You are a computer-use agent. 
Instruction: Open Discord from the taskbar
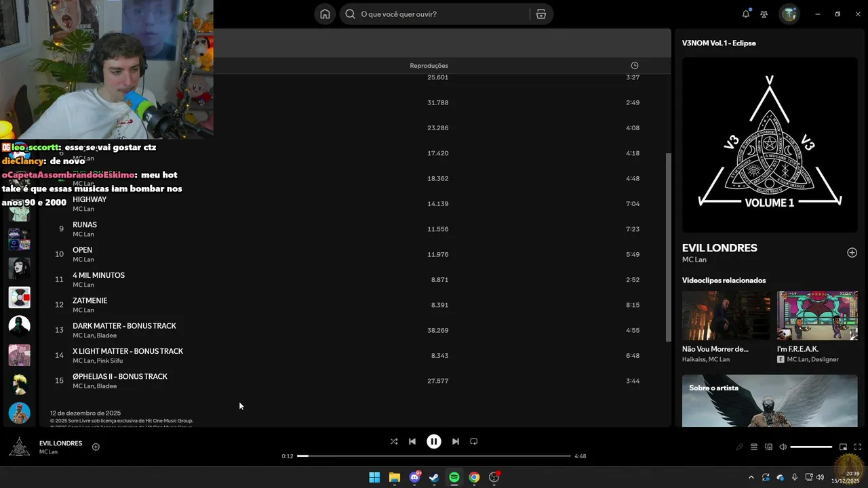click(414, 477)
